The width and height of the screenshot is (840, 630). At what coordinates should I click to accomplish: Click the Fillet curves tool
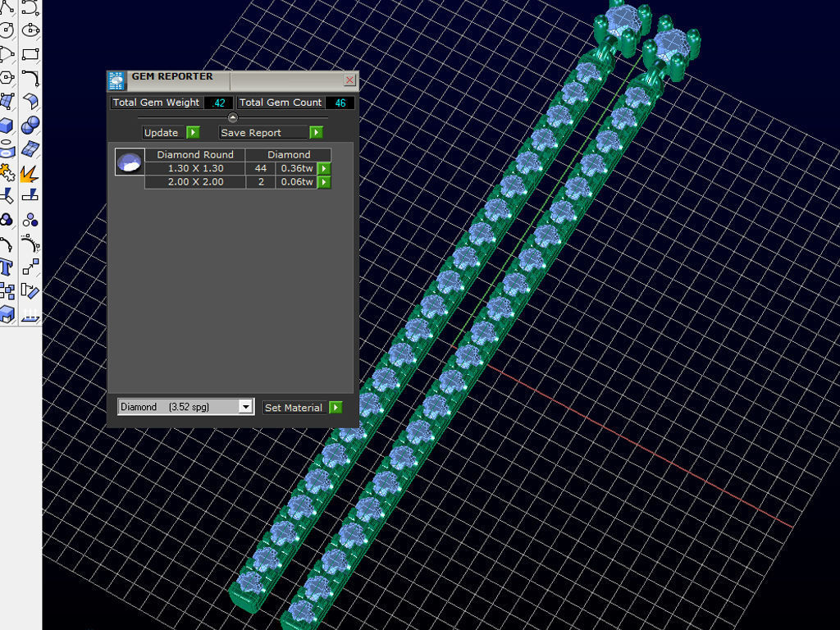click(31, 78)
